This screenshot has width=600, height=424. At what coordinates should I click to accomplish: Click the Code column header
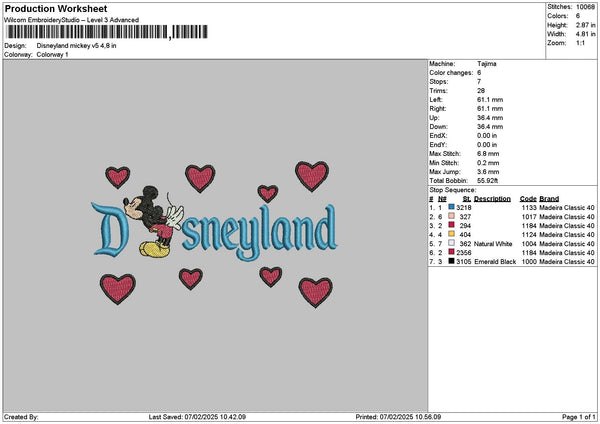pos(528,199)
